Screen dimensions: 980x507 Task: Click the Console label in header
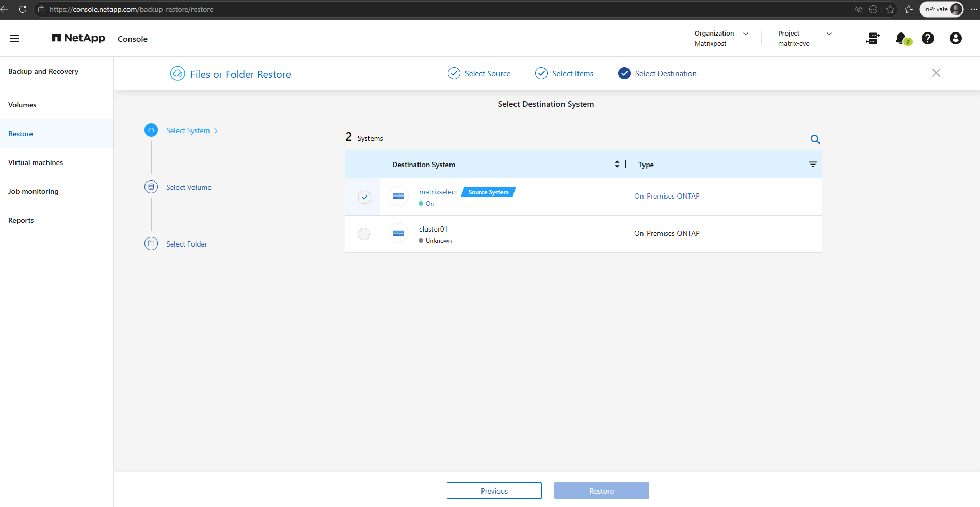click(133, 39)
